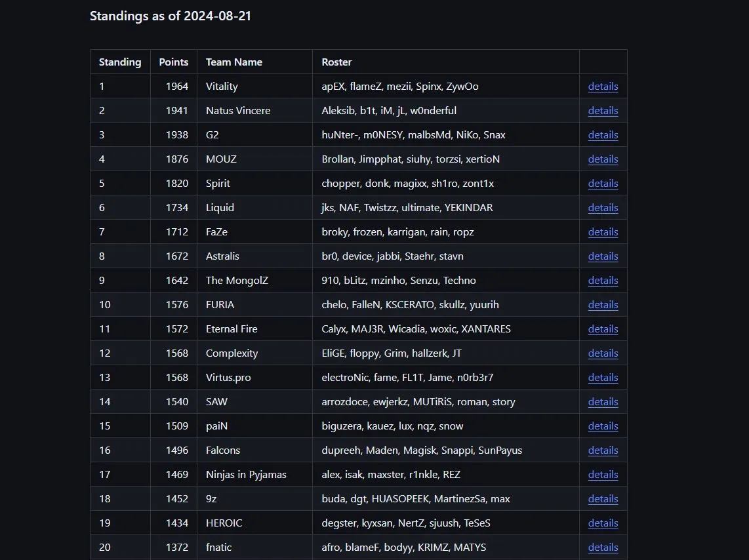The height and width of the screenshot is (560, 749).
Task: Open Eternal Fire details link
Action: [603, 329]
